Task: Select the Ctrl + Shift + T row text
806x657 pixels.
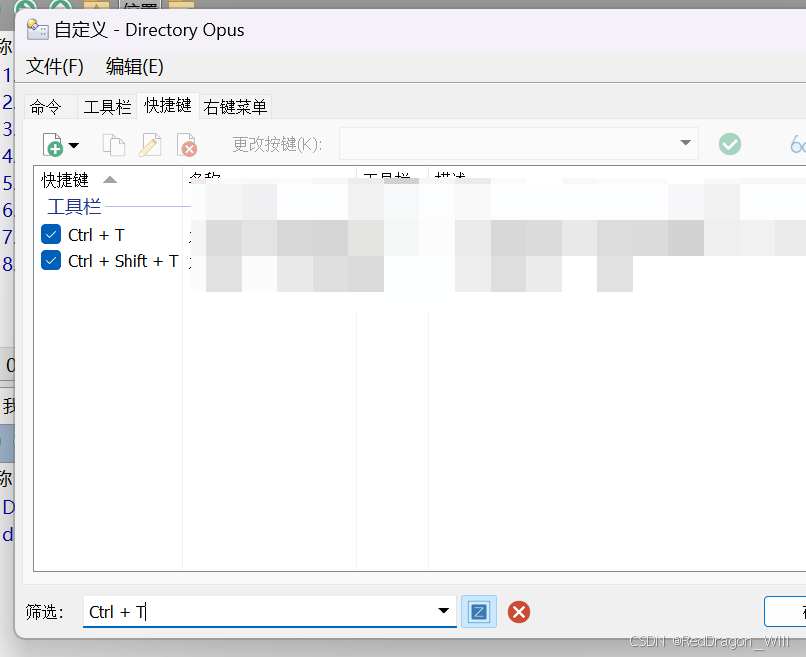Action: [x=123, y=261]
